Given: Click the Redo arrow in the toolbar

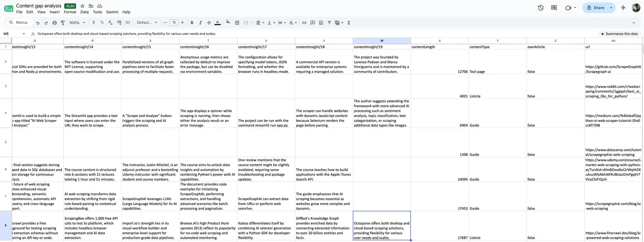Looking at the screenshot, I should point(46,23).
